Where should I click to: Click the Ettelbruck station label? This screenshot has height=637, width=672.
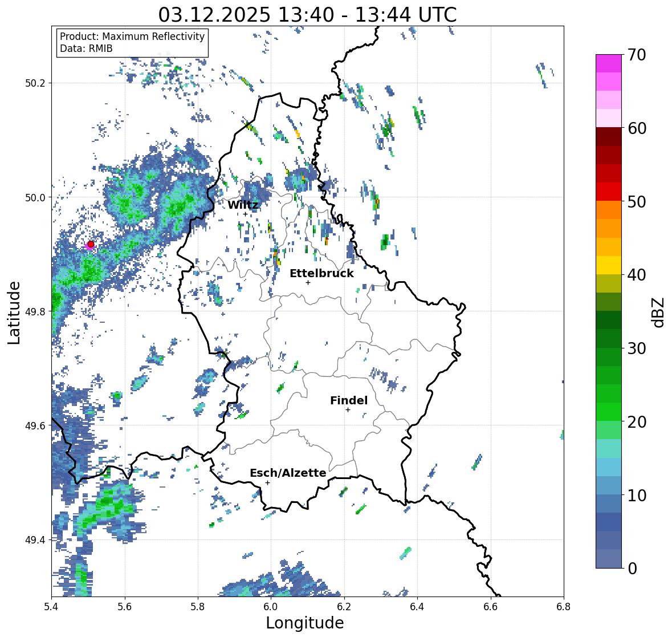click(x=322, y=274)
